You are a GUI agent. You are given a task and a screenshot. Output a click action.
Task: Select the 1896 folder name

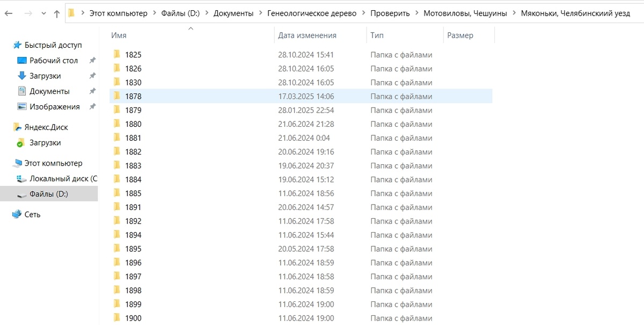coord(133,263)
